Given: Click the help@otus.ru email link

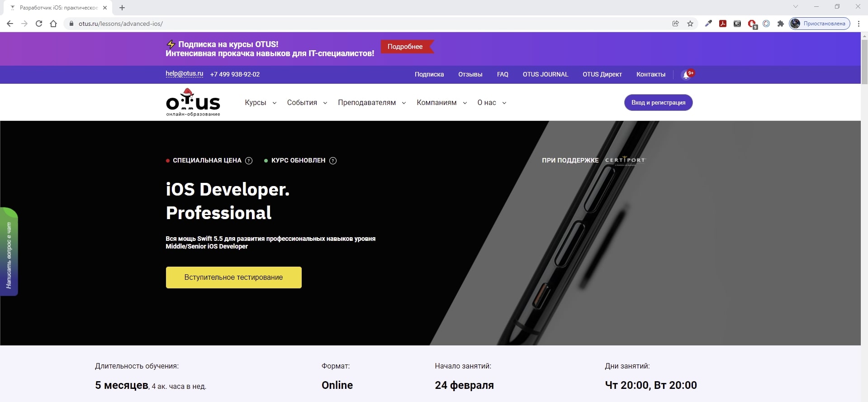Looking at the screenshot, I should pos(184,74).
